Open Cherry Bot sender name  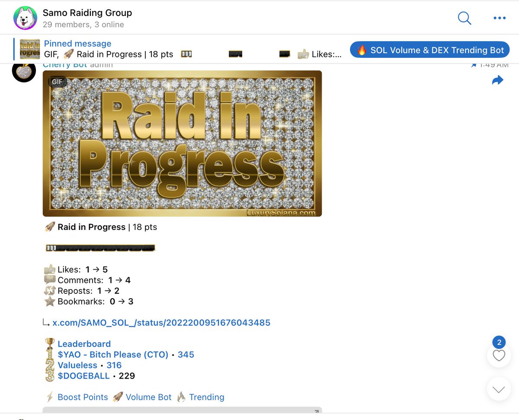tap(65, 65)
